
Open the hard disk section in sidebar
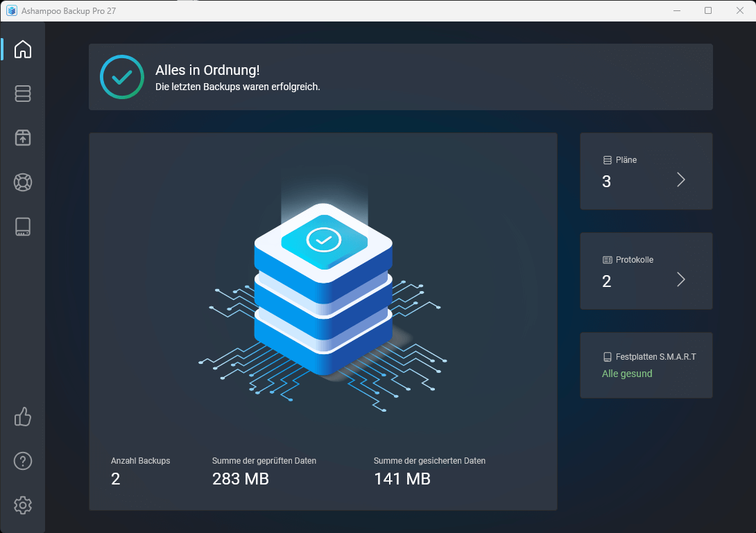click(x=23, y=227)
